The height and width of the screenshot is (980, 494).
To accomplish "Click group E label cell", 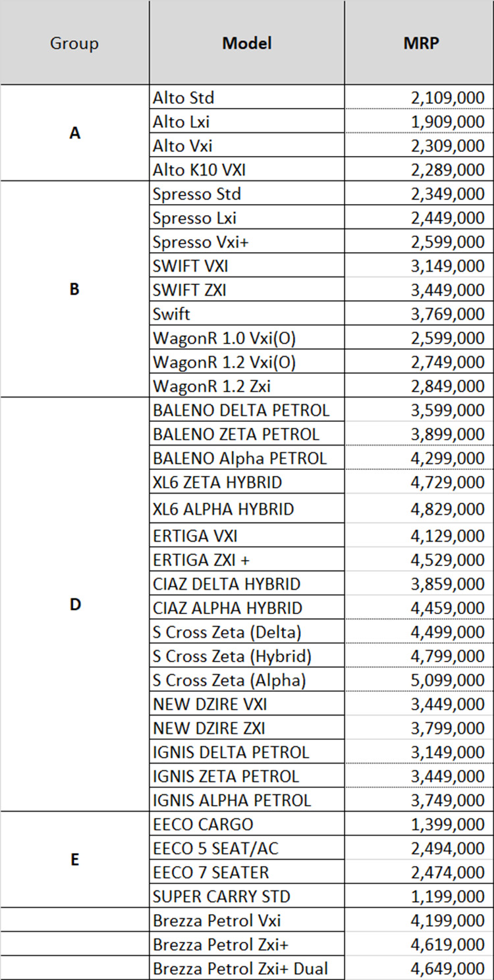I will click(x=74, y=860).
